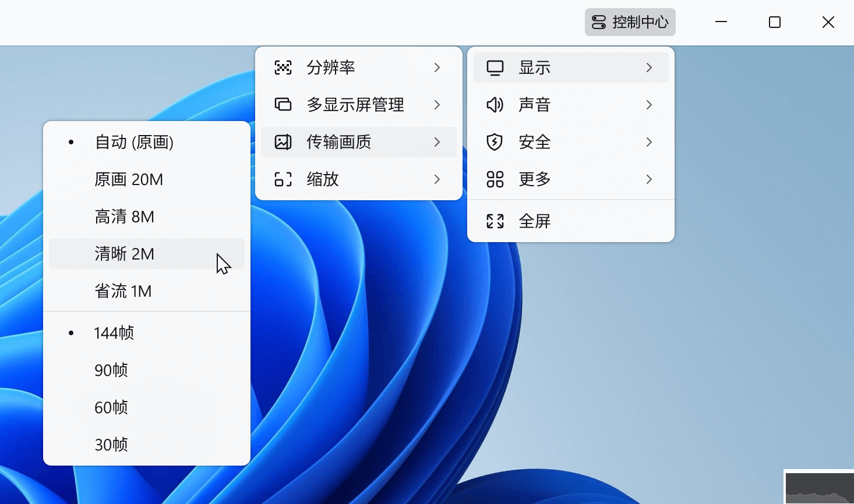Select the 分辨率 resolution icon
This screenshot has height=504, width=854.
283,68
